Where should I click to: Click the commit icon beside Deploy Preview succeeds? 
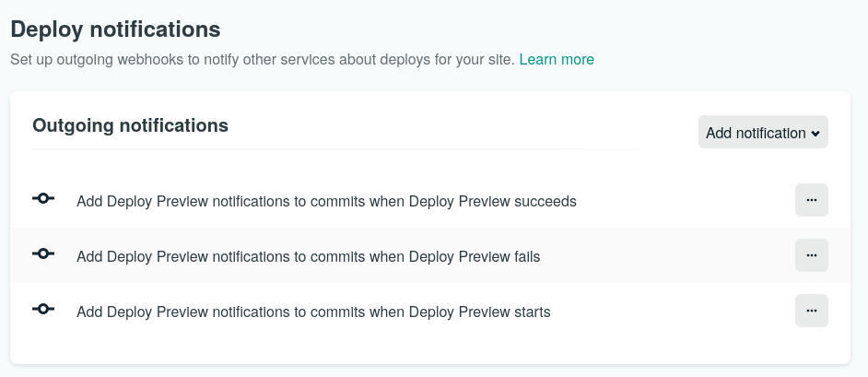click(x=43, y=198)
